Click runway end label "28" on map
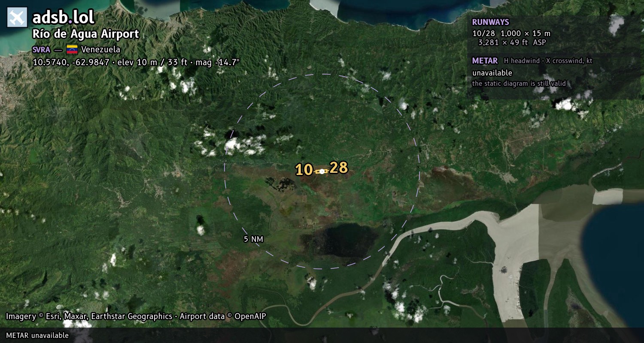Viewport: 644px width, 343px height. coord(339,168)
